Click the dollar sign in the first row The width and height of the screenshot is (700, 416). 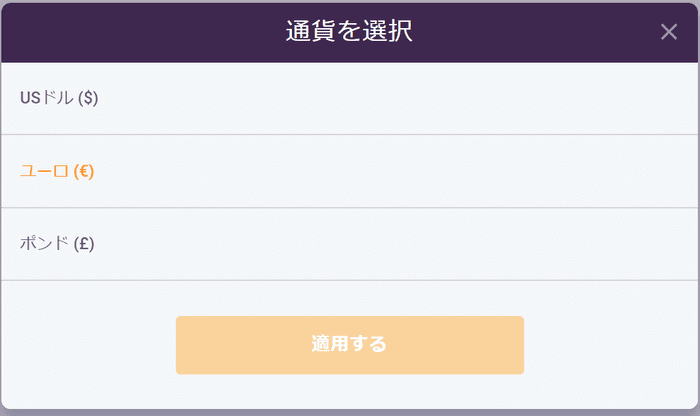(88, 97)
